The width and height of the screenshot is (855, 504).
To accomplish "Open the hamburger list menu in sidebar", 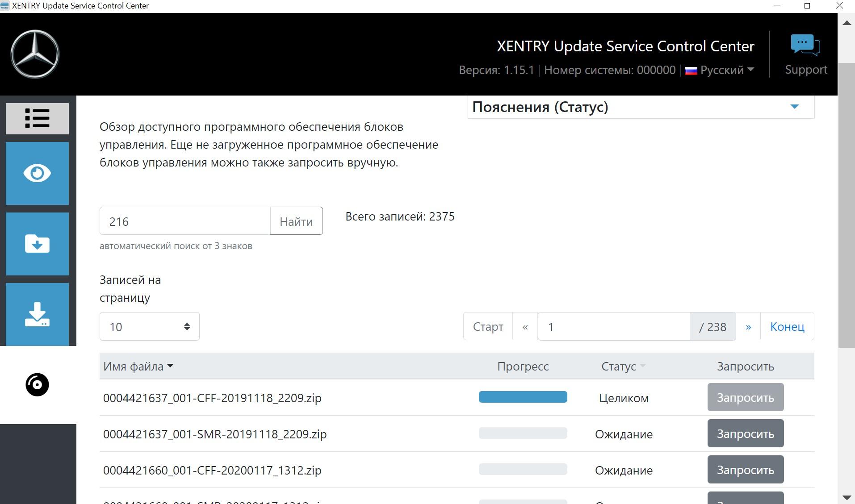I will click(37, 119).
